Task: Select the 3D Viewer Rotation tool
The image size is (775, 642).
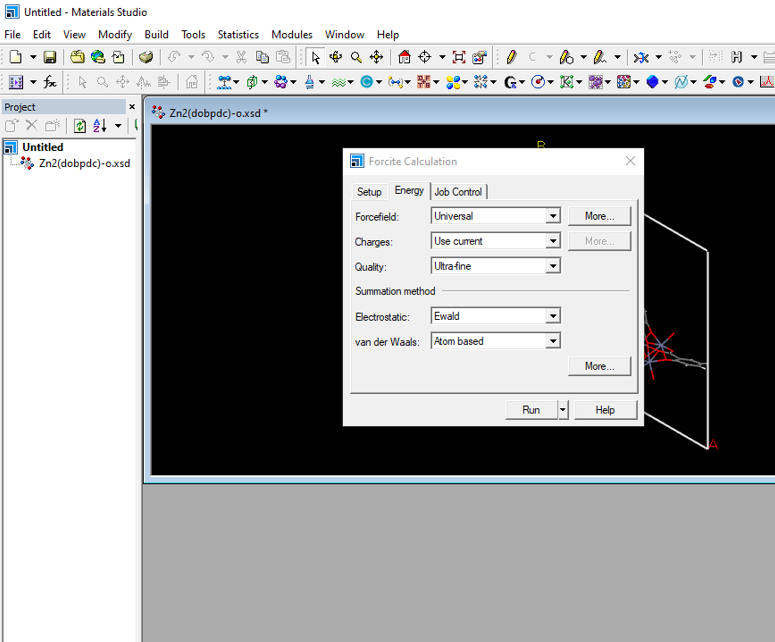Action: [336, 57]
